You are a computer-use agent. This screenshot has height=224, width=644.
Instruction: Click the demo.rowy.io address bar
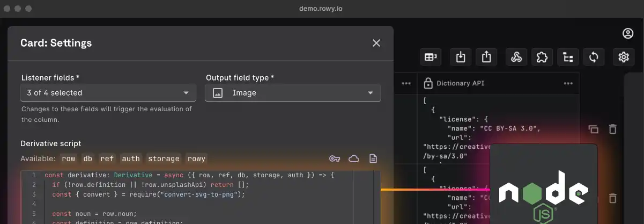(x=321, y=9)
